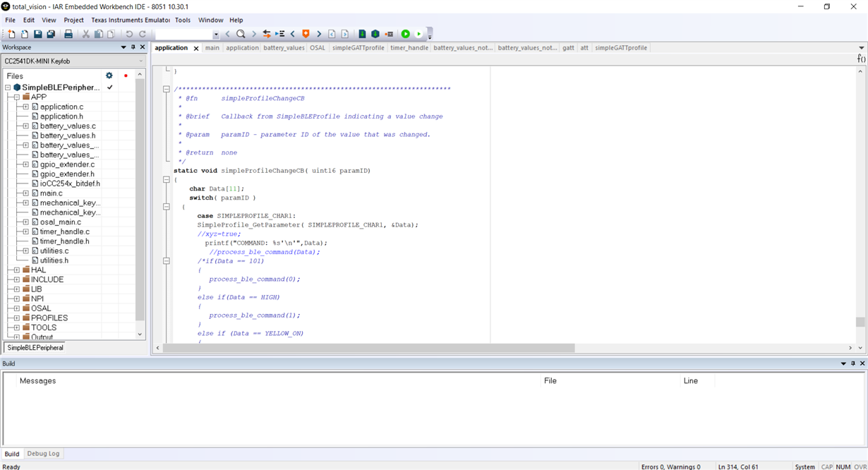The image size is (868, 470).
Task: Click the Go To line toolbar icon
Action: click(280, 34)
